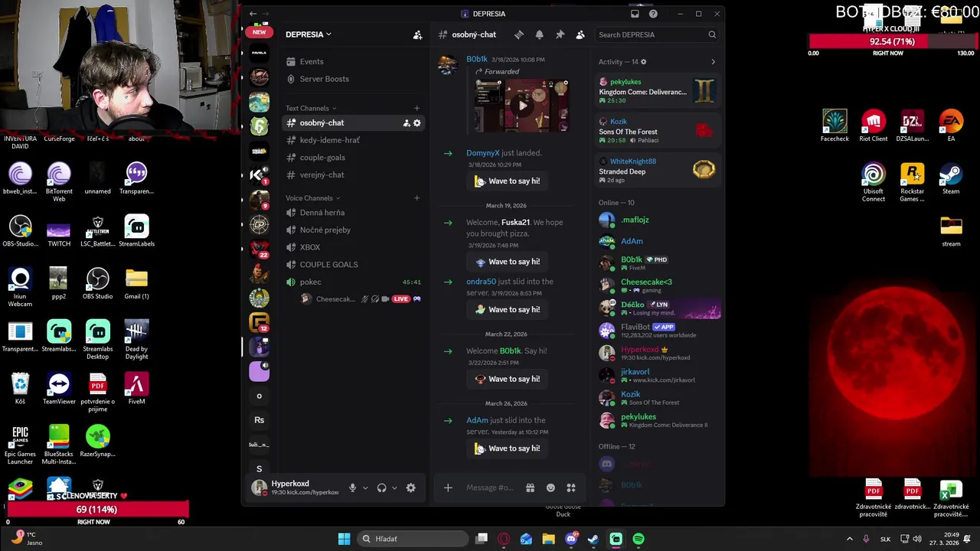The height and width of the screenshot is (551, 980).
Task: Open FlaviBot in member list
Action: point(658,331)
